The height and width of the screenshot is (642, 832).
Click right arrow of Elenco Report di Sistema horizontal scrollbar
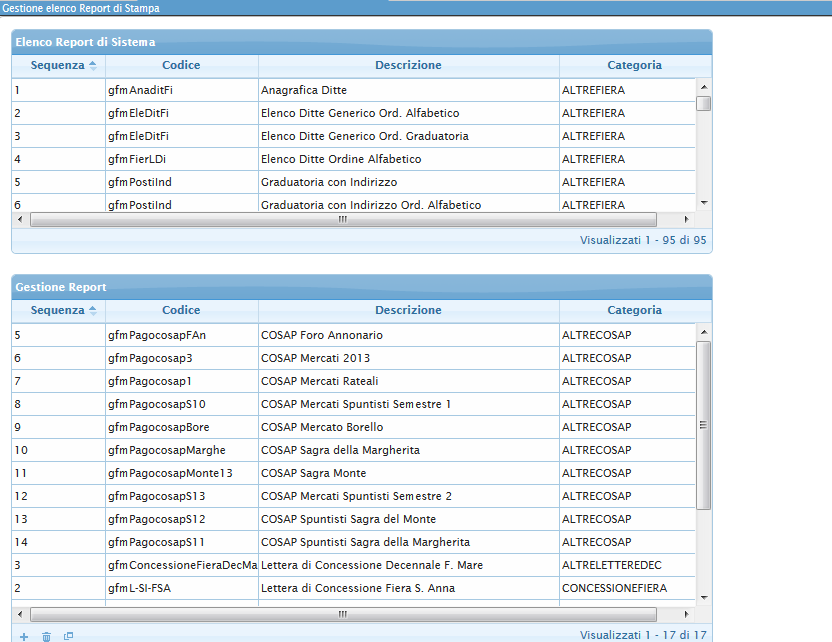[x=686, y=220]
